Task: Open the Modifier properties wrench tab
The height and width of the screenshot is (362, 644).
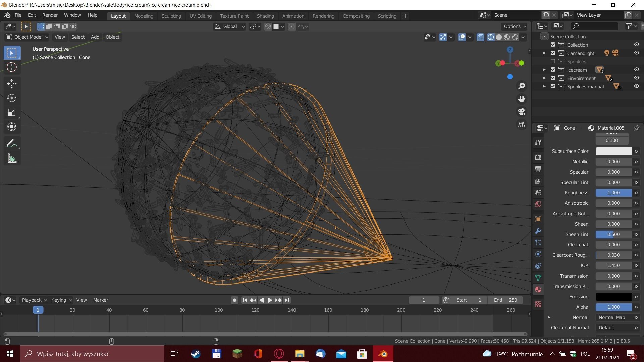Action: pyautogui.click(x=538, y=231)
